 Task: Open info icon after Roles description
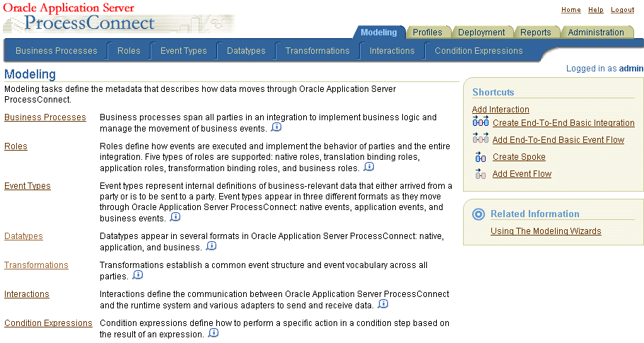coord(369,167)
